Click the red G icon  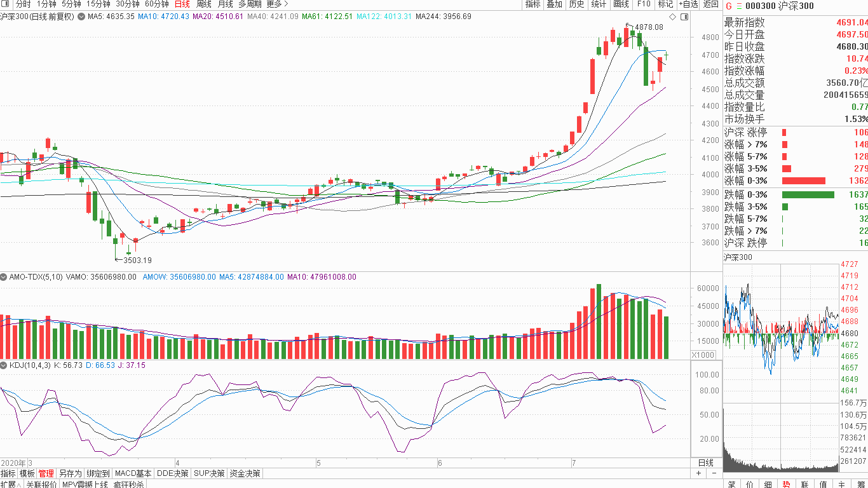729,6
